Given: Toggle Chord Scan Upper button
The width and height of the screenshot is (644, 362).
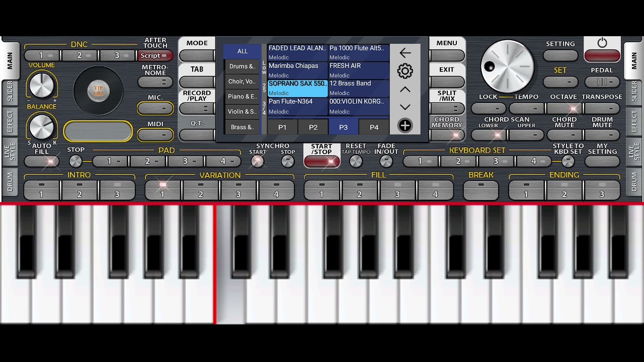Looking at the screenshot, I should (x=526, y=135).
